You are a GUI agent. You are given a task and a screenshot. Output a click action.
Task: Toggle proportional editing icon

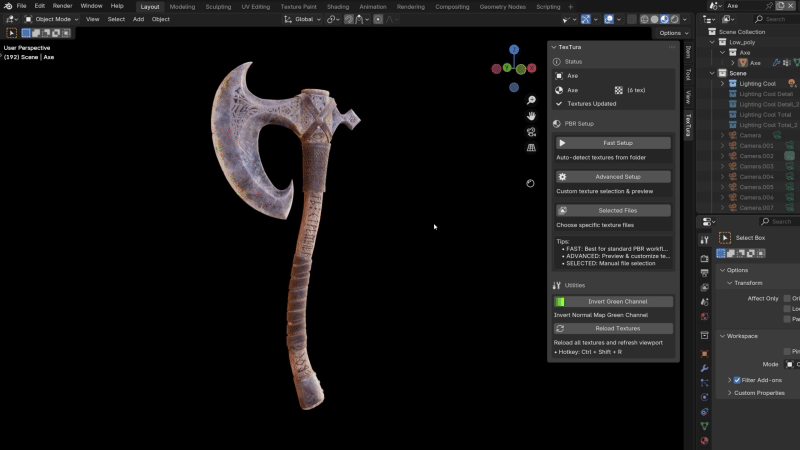378,19
